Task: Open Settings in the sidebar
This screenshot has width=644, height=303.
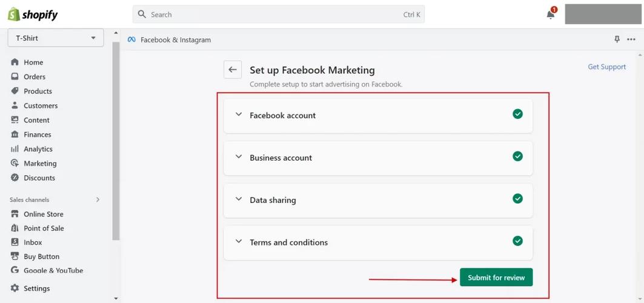Action: pos(36,288)
